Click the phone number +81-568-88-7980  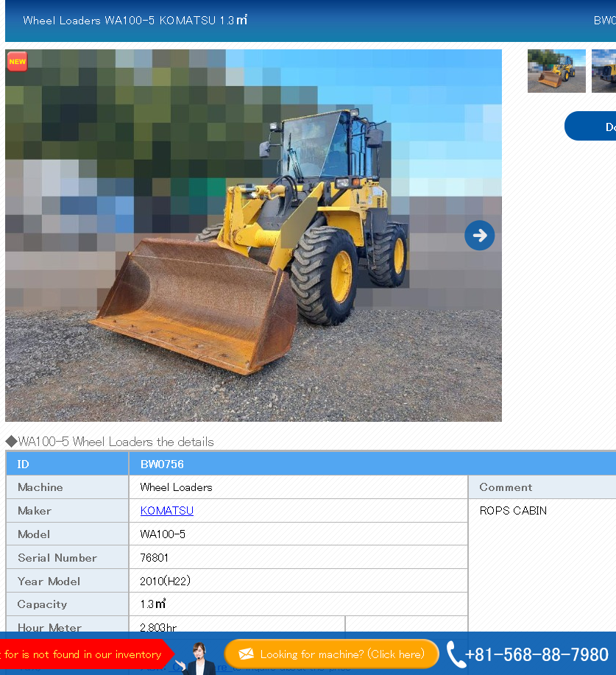[537, 655]
